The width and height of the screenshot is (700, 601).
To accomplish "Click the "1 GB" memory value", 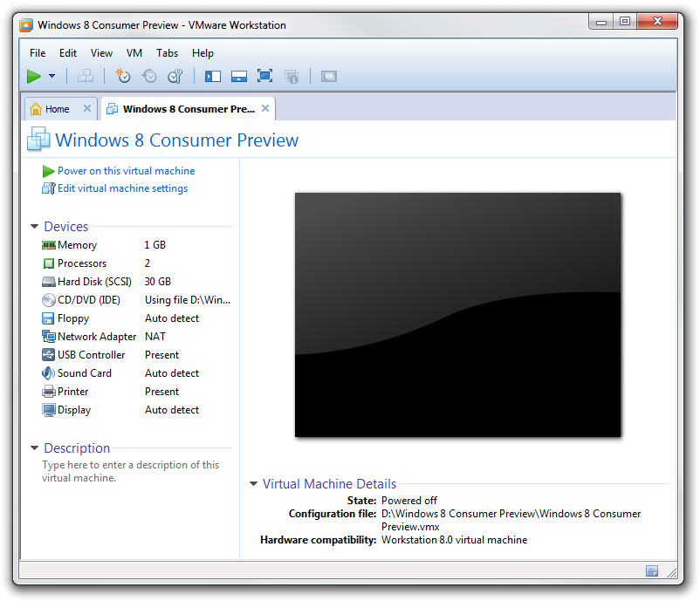I will pyautogui.click(x=154, y=245).
